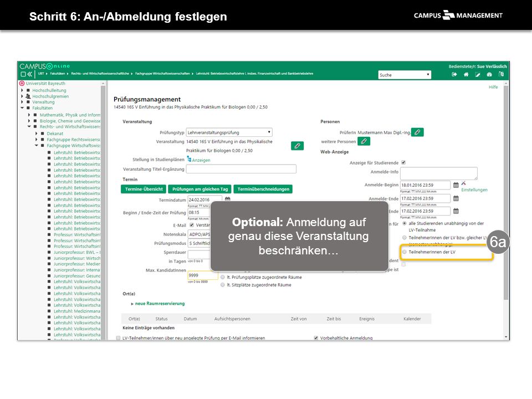Viewport: 532px width, 399px height.
Task: Open calendar picker for Anmelde-Beginn
Action: tap(456, 185)
